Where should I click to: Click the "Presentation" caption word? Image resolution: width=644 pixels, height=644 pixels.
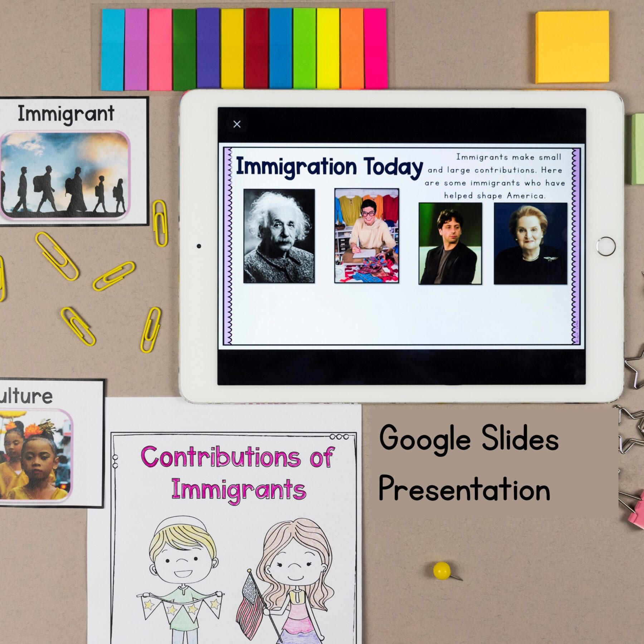point(464,489)
